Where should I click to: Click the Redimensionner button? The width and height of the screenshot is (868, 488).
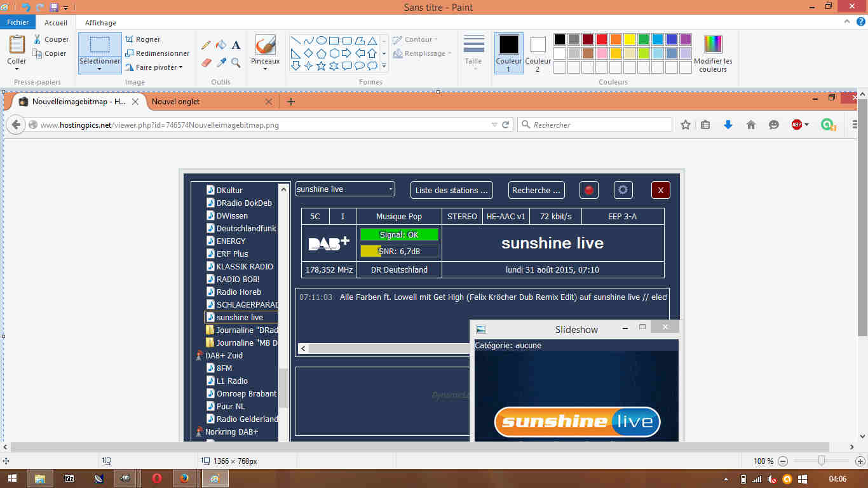tap(158, 53)
